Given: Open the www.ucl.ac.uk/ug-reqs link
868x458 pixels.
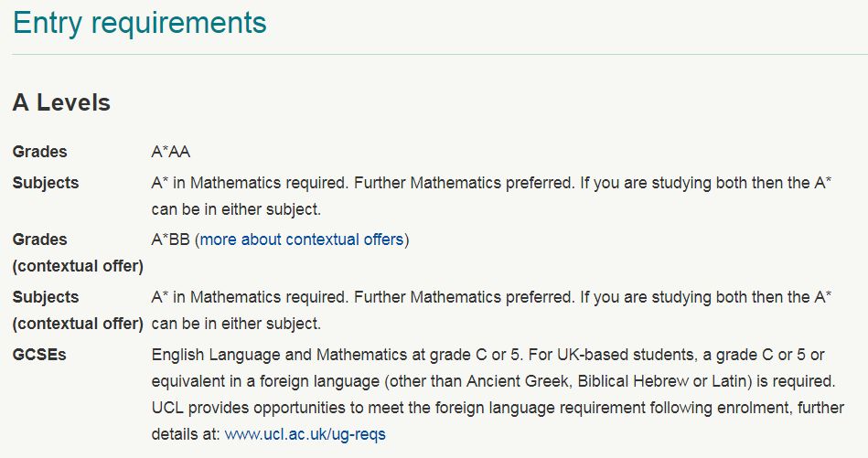Looking at the screenshot, I should [305, 434].
